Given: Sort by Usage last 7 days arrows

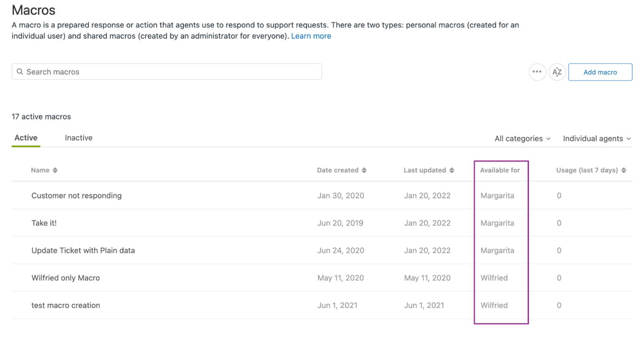Looking at the screenshot, I should (x=623, y=170).
